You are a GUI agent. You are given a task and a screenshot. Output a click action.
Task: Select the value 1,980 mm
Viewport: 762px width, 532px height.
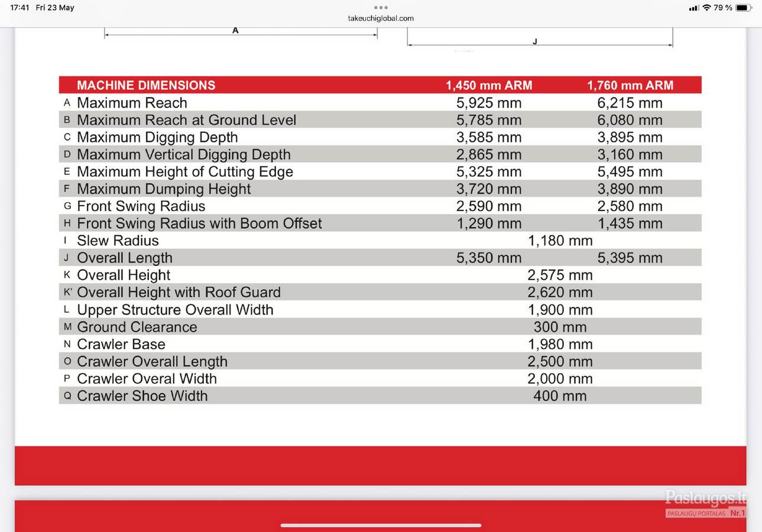point(560,344)
